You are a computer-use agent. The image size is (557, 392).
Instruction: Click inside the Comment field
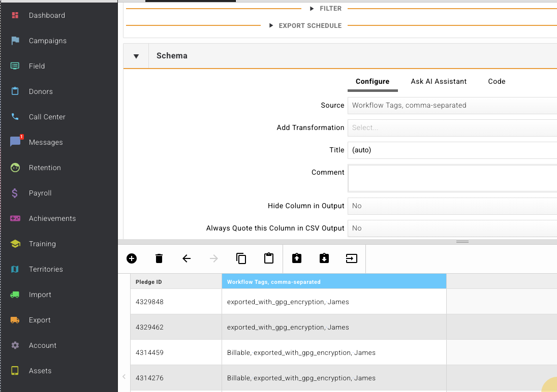[452, 178]
